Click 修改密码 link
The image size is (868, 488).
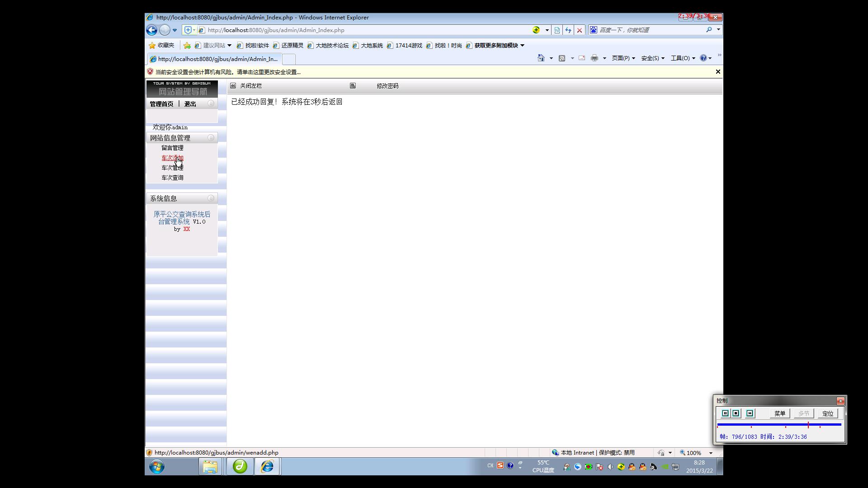pos(387,86)
